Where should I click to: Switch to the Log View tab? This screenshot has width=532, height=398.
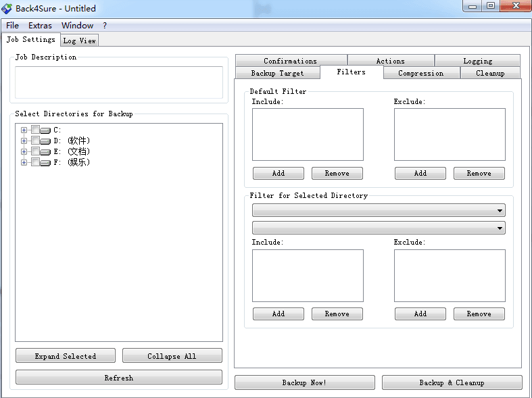point(80,41)
